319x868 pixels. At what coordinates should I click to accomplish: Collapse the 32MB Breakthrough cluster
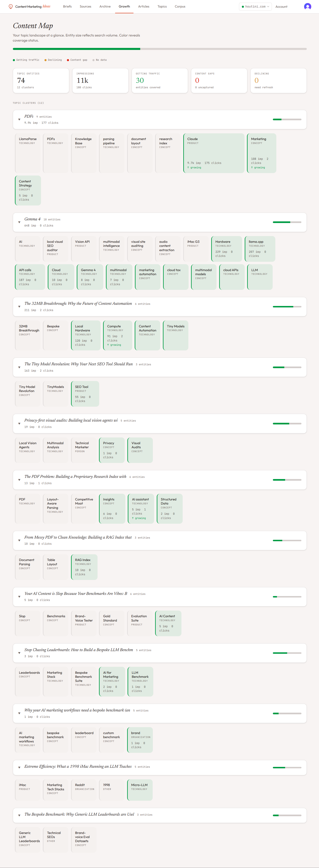pos(19,307)
